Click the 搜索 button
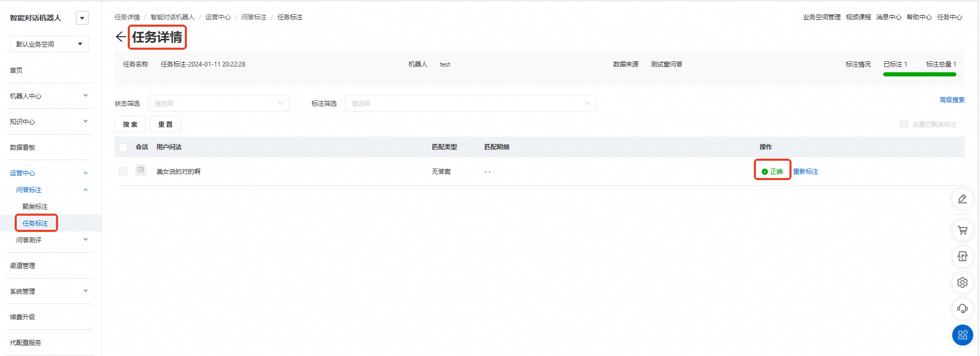This screenshot has height=356, width=980. coord(130,124)
